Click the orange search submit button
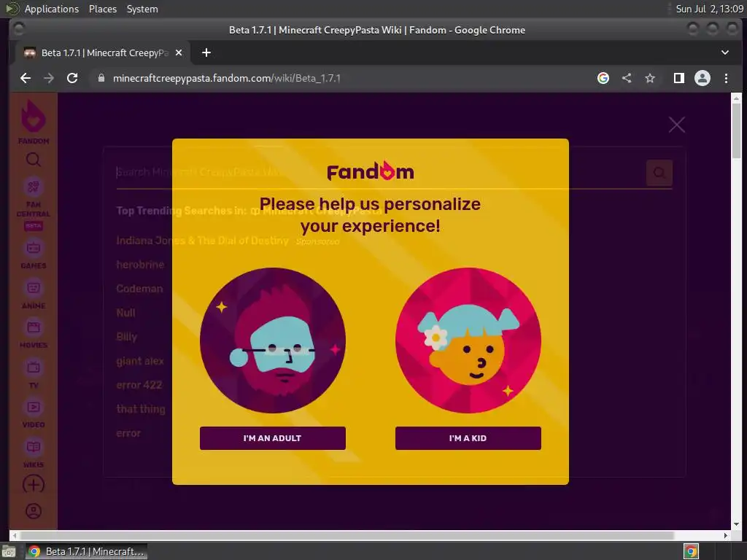This screenshot has height=560, width=747. pyautogui.click(x=659, y=172)
